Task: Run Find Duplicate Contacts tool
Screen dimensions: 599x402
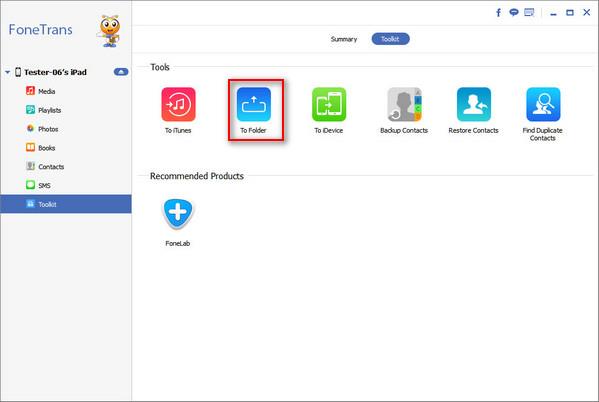Action: (x=542, y=114)
